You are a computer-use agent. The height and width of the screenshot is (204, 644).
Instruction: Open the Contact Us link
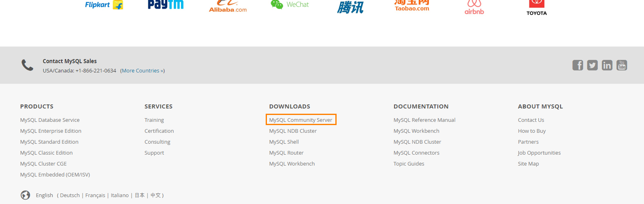[531, 120]
